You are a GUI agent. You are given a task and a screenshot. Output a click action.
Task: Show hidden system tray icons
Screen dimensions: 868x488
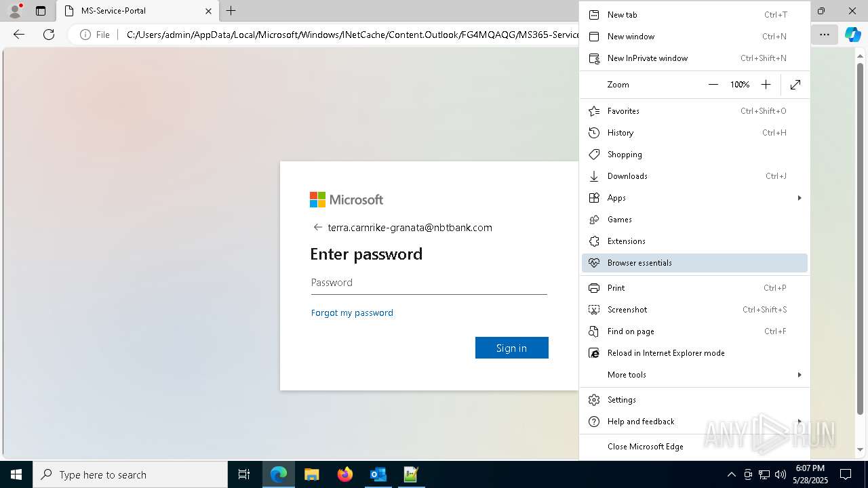click(731, 474)
